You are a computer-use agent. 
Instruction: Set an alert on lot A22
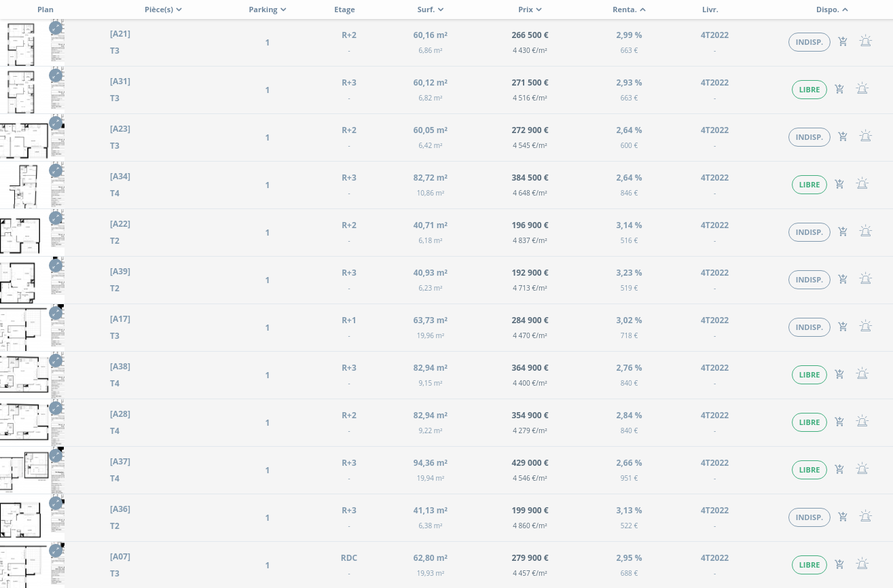click(x=865, y=232)
